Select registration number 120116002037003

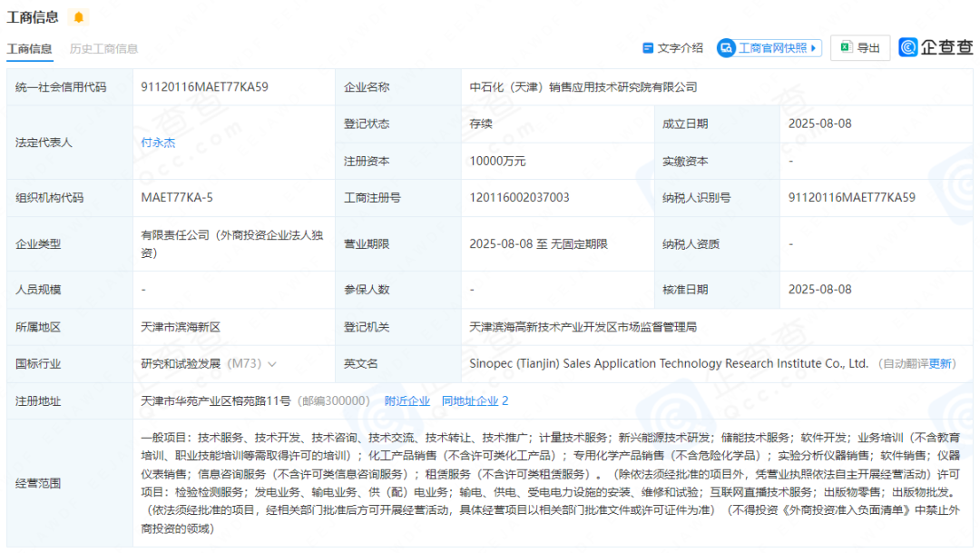(x=519, y=198)
